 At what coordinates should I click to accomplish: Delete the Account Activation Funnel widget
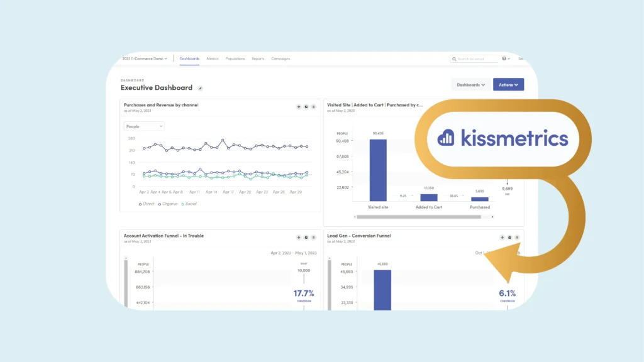tap(313, 238)
